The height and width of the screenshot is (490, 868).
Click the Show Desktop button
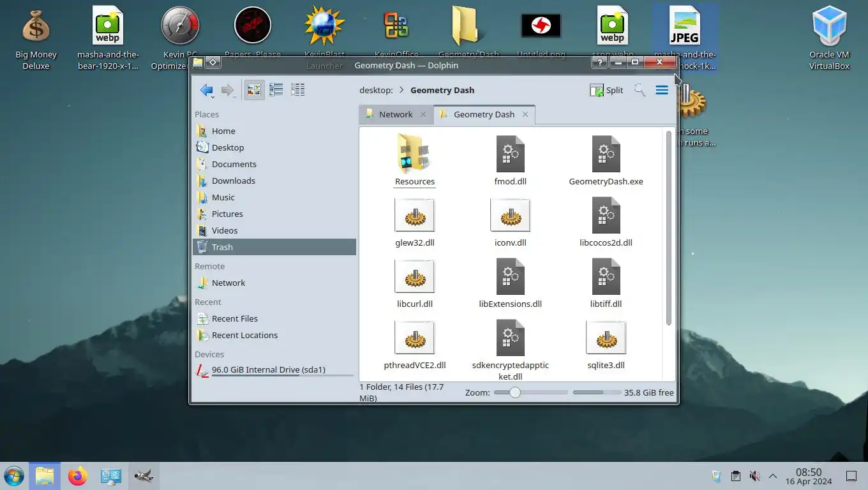[x=851, y=476]
